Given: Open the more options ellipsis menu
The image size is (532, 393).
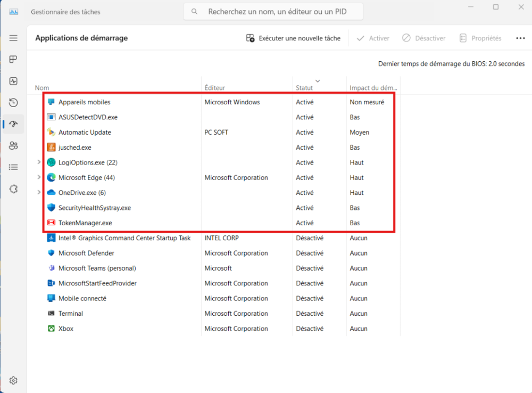Looking at the screenshot, I should pyautogui.click(x=520, y=38).
